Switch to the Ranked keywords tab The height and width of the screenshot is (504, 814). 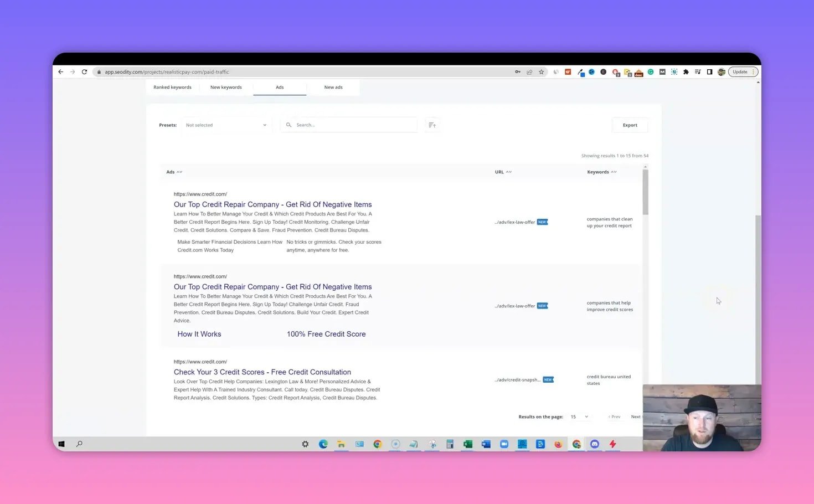[x=172, y=87]
